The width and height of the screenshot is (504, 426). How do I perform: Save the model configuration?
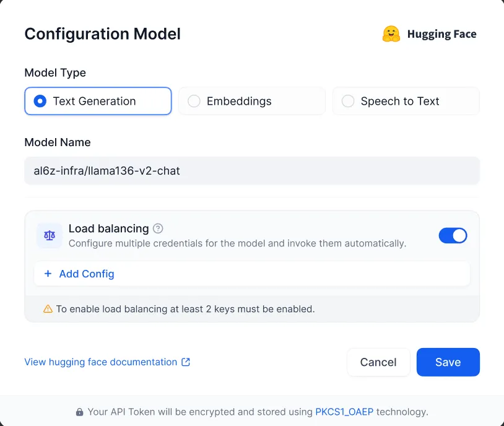tap(448, 362)
